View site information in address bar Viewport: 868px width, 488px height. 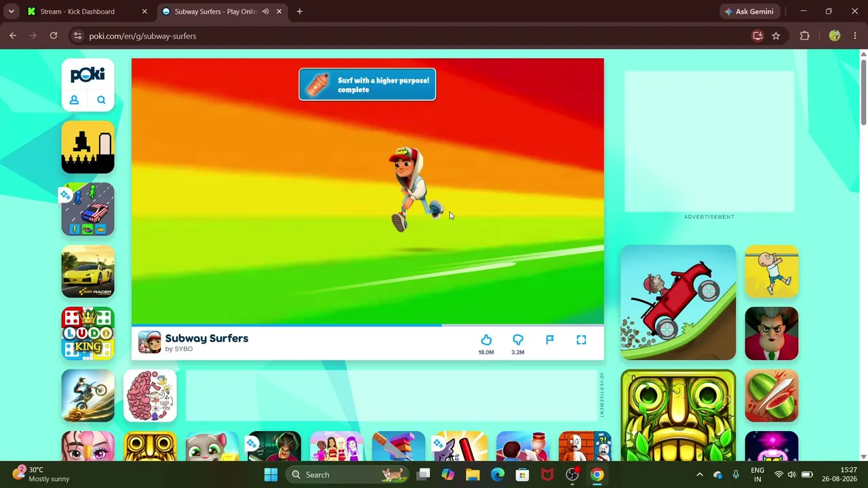pos(77,36)
